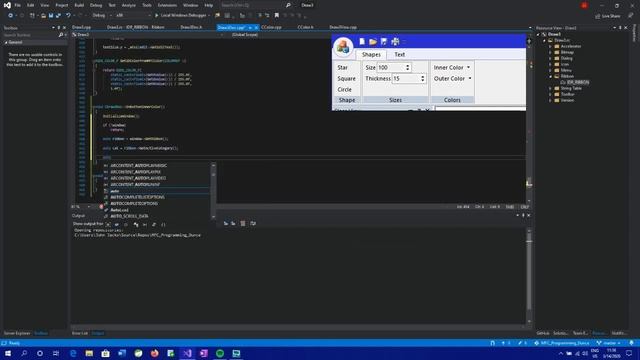The width and height of the screenshot is (640, 360).
Task: Click the Square shape button
Action: tap(347, 78)
